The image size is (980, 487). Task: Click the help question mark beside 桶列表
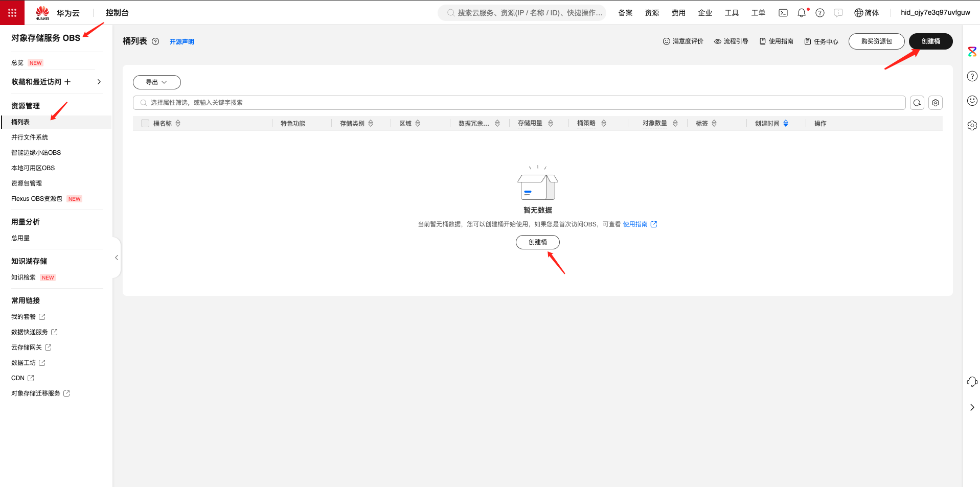[x=155, y=41]
